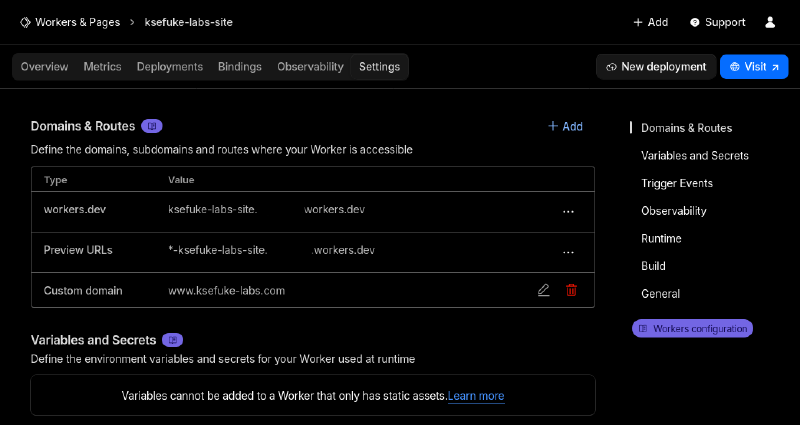Add a new domain or route
800x425 pixels.
pyautogui.click(x=565, y=126)
